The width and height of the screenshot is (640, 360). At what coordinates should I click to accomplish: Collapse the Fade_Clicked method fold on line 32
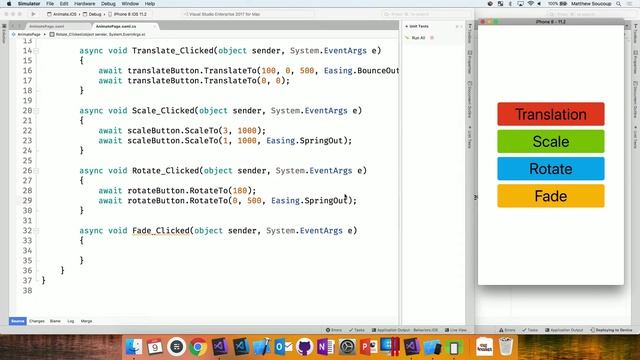36,231
